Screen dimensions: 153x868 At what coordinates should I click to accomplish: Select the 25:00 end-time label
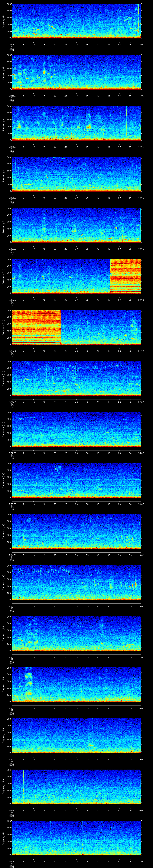click(141, 555)
